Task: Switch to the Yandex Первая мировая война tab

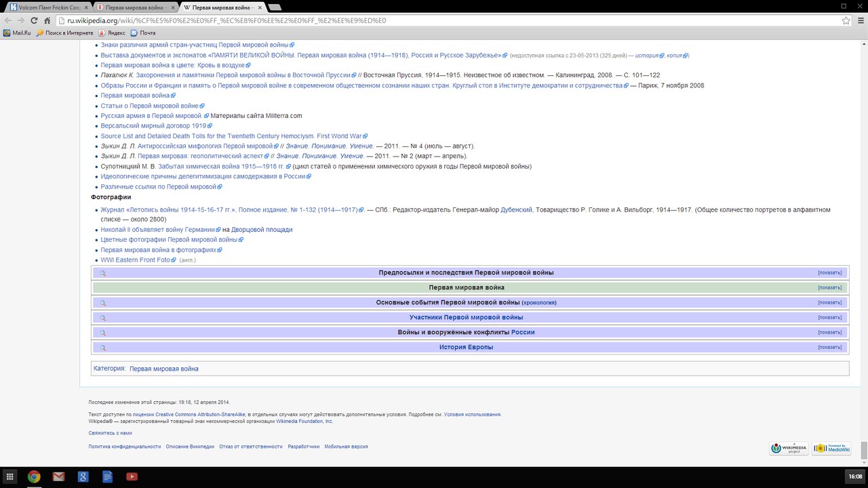Action: [x=134, y=7]
